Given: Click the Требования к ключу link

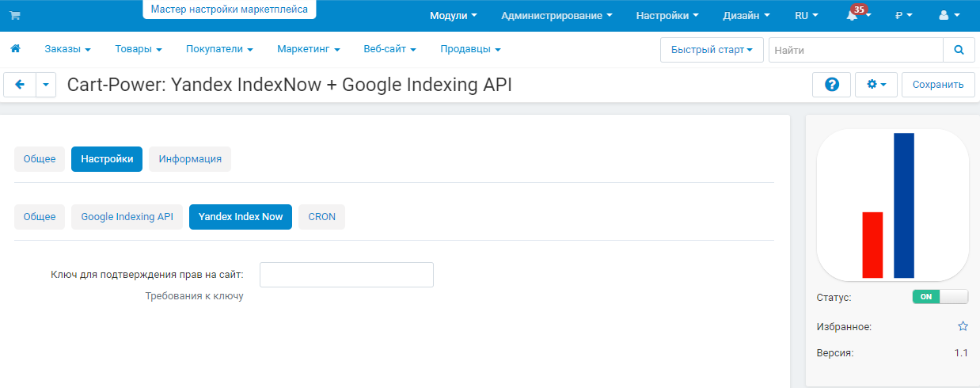Looking at the screenshot, I should pyautogui.click(x=195, y=296).
